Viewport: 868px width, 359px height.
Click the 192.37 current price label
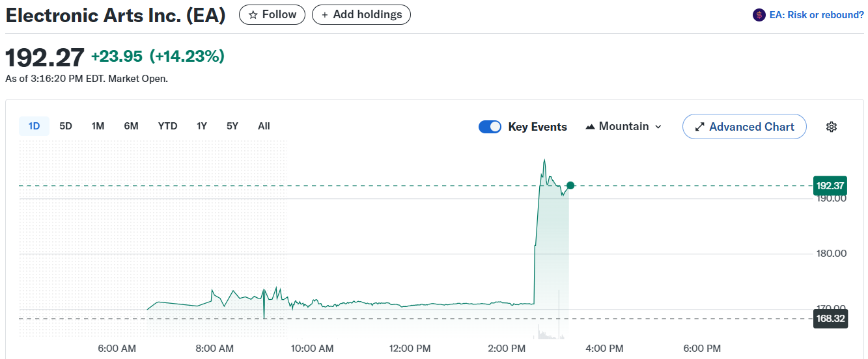pyautogui.click(x=830, y=186)
